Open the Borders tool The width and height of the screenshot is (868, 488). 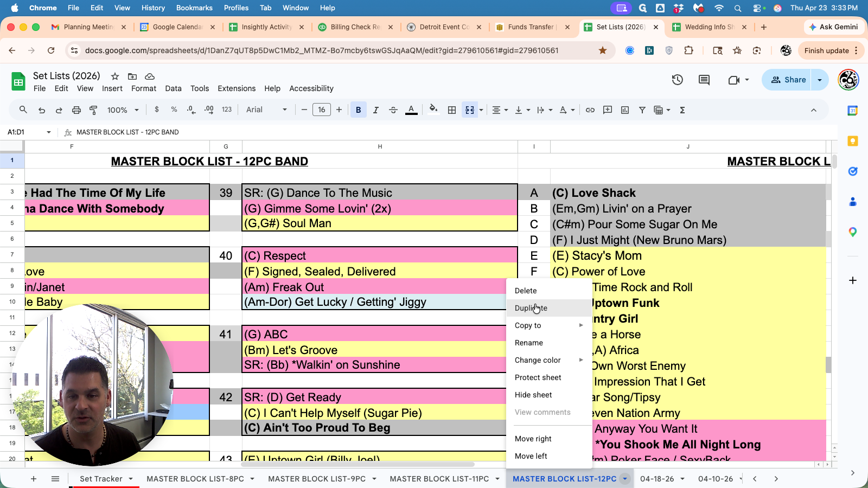[x=451, y=110]
